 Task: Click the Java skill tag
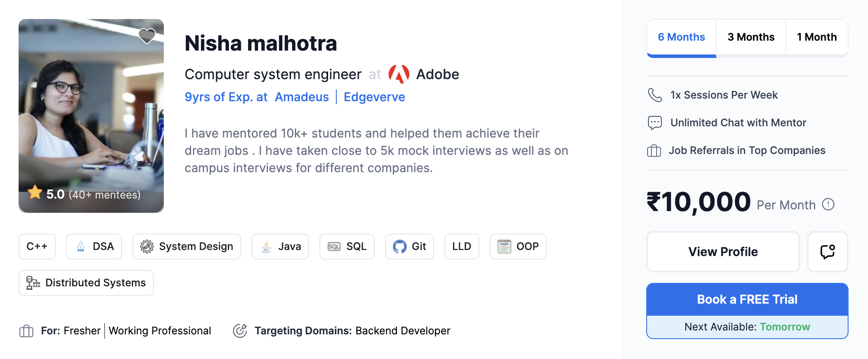click(280, 247)
